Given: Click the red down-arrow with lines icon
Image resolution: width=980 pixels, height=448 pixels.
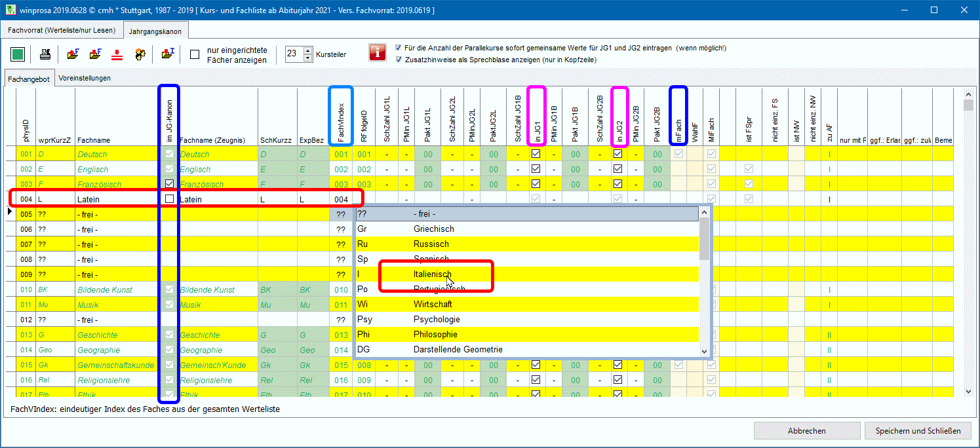Looking at the screenshot, I should point(117,54).
